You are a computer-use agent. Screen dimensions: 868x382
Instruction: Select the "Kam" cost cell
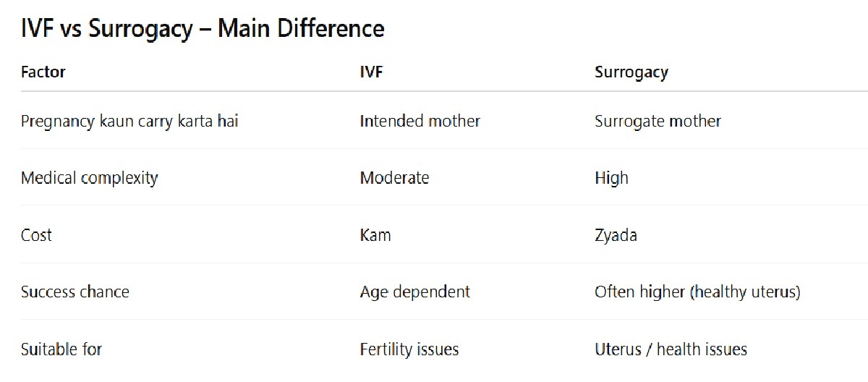pos(375,235)
